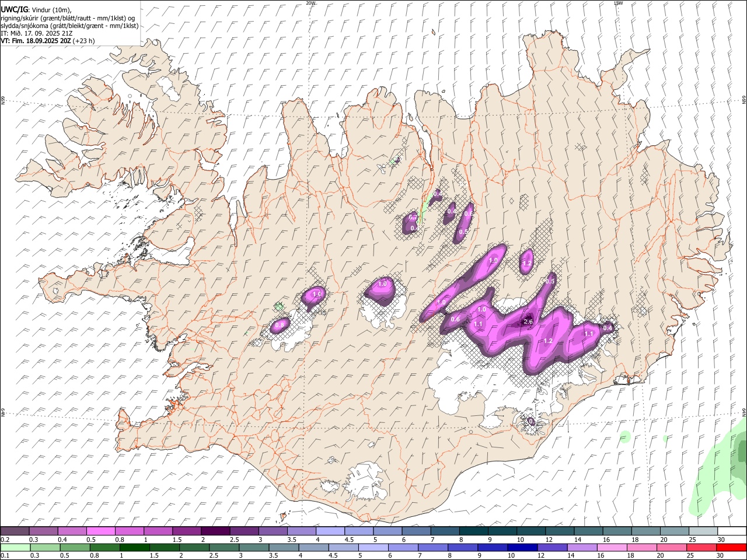Click the 'UWC/IG' title text

pos(14,9)
